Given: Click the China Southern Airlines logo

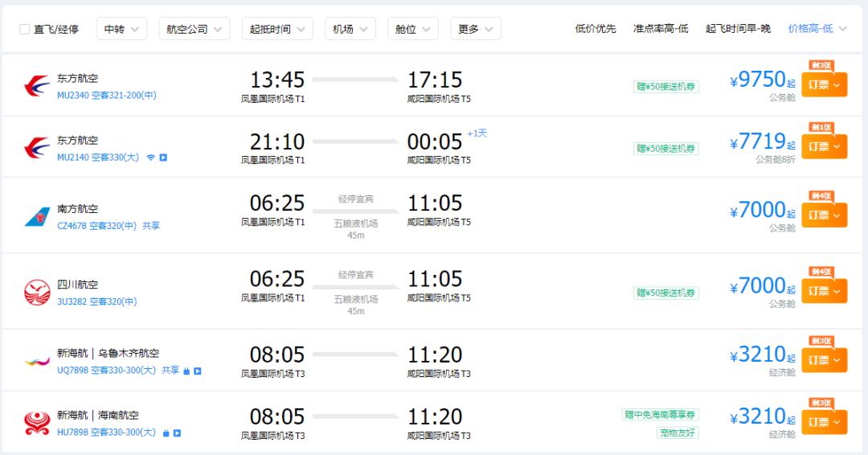Looking at the screenshot, I should tap(37, 216).
